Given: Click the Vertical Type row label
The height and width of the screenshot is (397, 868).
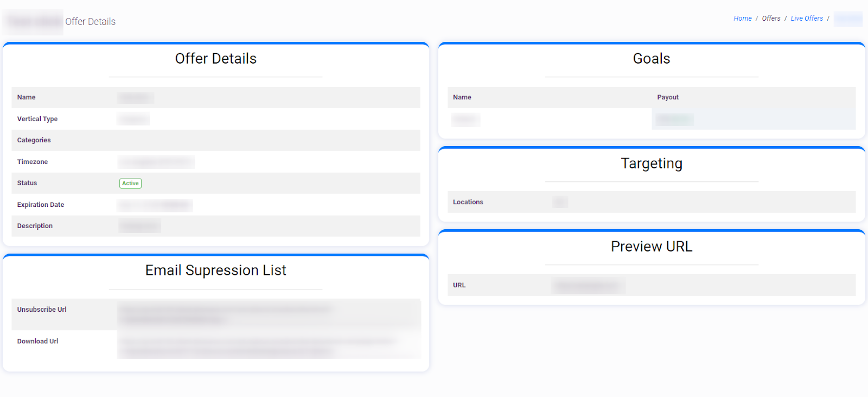Looking at the screenshot, I should click(37, 119).
